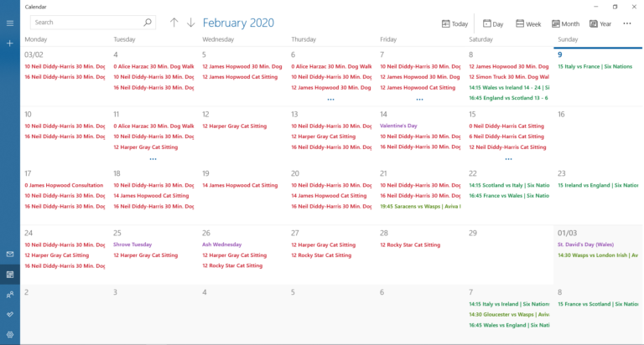Go to next month with down arrow
644x345 pixels.
coord(190,23)
